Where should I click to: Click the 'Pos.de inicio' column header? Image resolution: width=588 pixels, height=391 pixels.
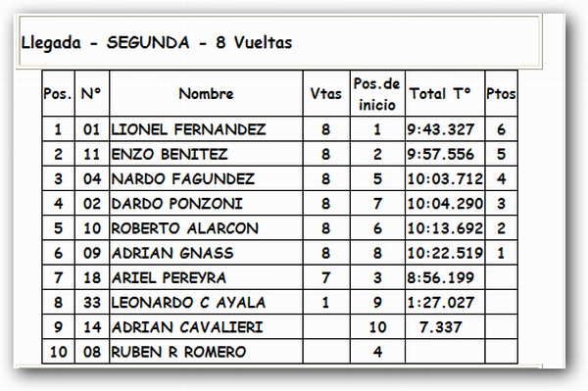pos(377,93)
